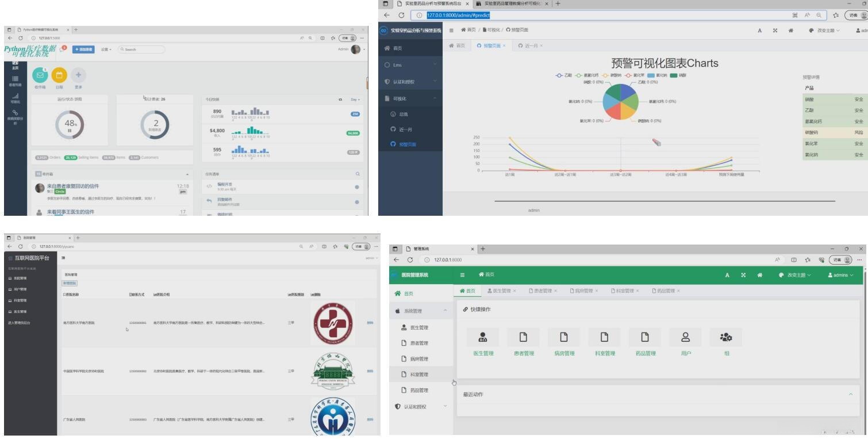Collapse the 收件箱 panel with its arrow

tap(187, 174)
